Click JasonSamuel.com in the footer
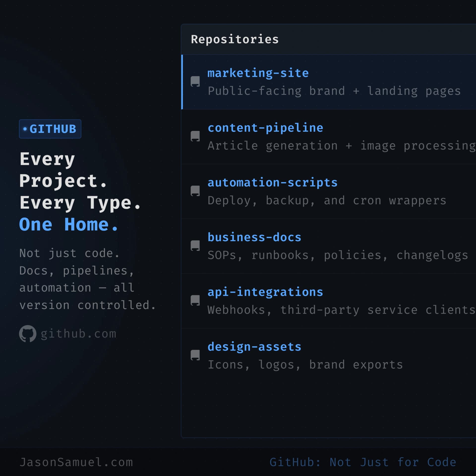 pos(76,462)
